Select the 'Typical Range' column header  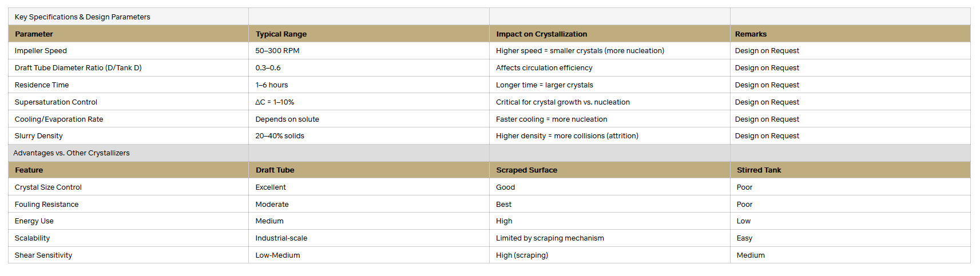(281, 34)
